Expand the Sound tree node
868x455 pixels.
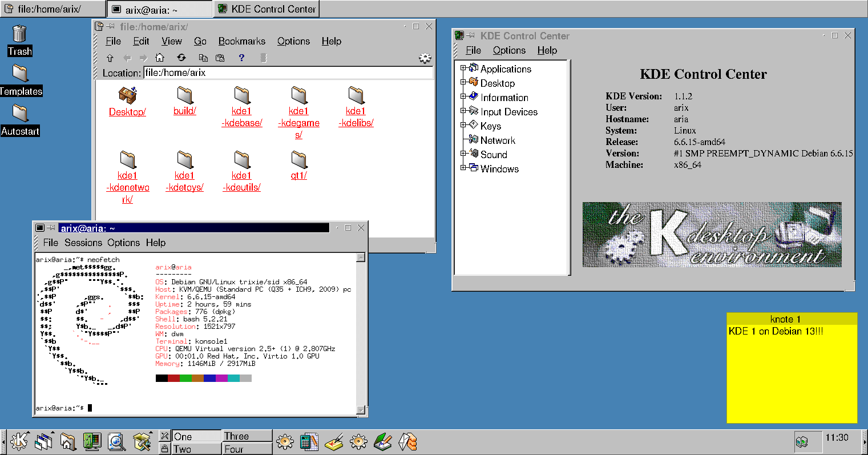click(x=463, y=154)
